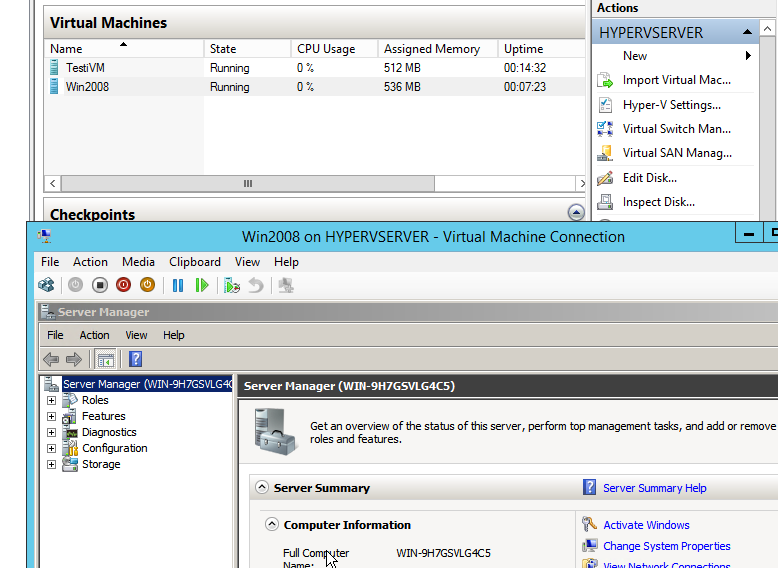Open the Server Summary Help link
Screen dimensions: 778x568
654,488
